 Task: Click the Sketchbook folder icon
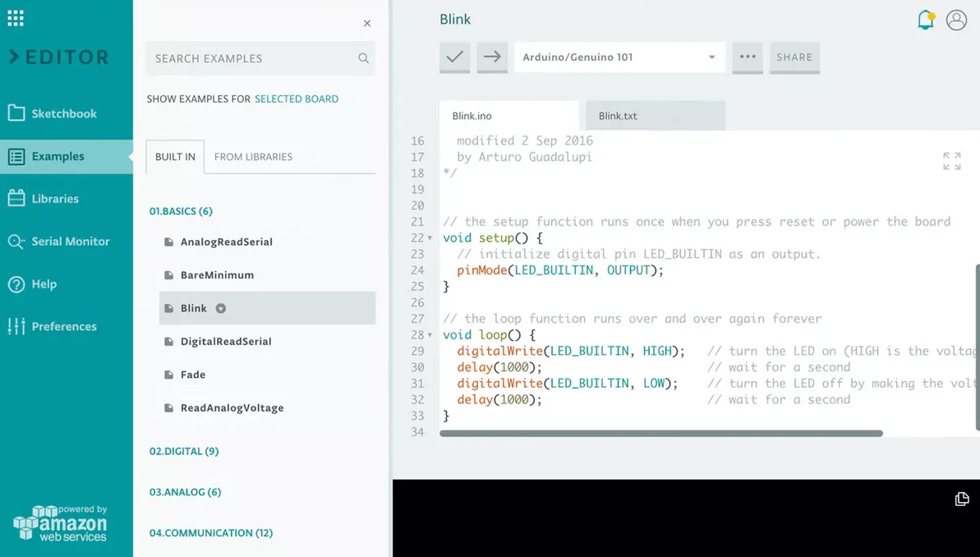point(16,113)
